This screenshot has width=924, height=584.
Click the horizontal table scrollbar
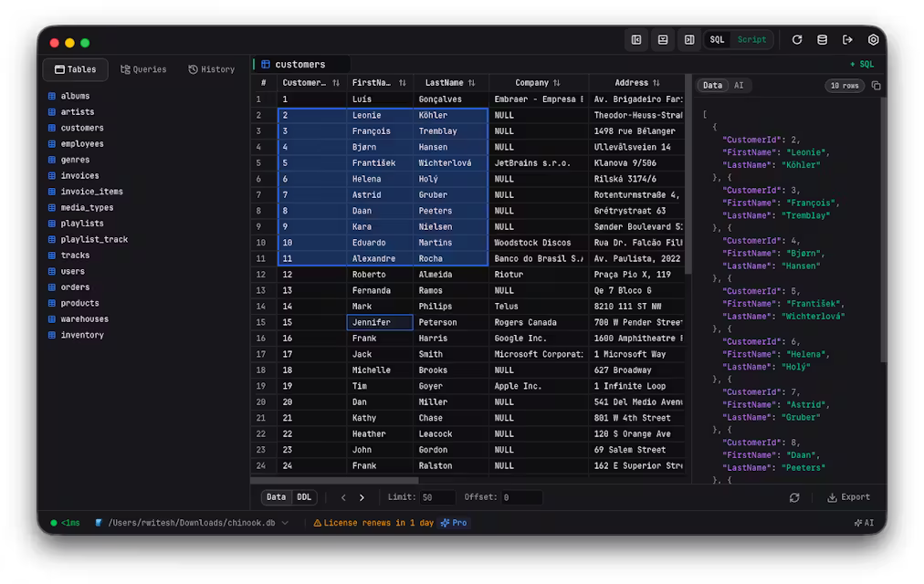(x=335, y=481)
